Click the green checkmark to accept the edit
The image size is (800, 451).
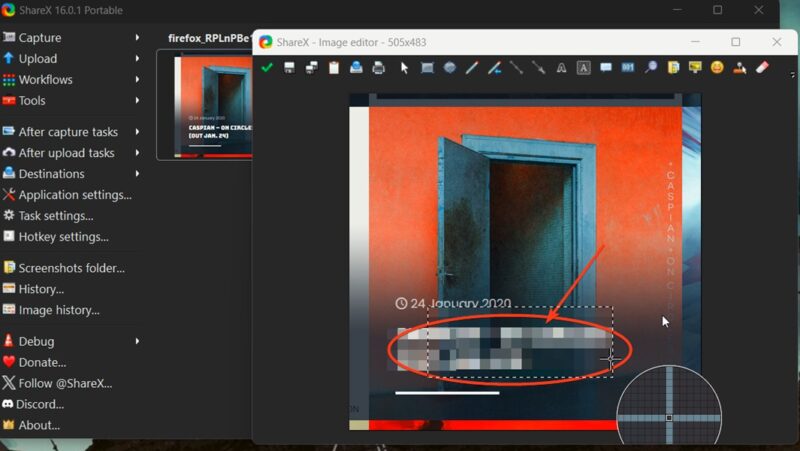point(267,67)
